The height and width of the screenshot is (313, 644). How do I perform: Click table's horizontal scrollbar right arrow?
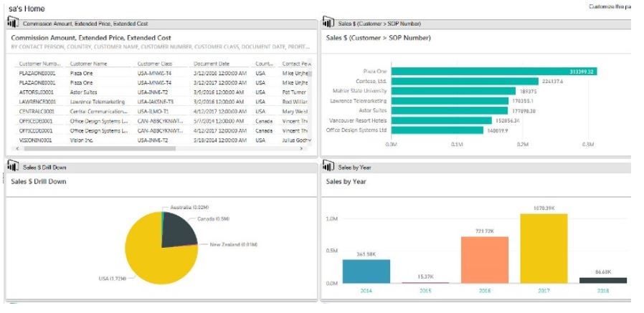(x=309, y=148)
